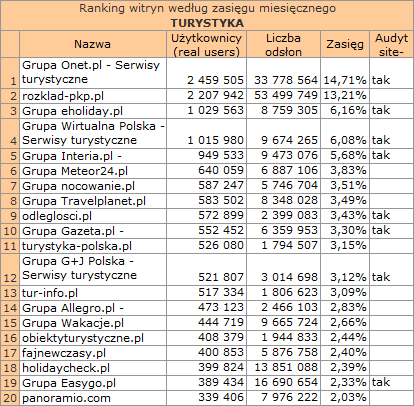Click holidaycheck.pl name cell
Viewport: 414px width, 406px height.
(66, 368)
